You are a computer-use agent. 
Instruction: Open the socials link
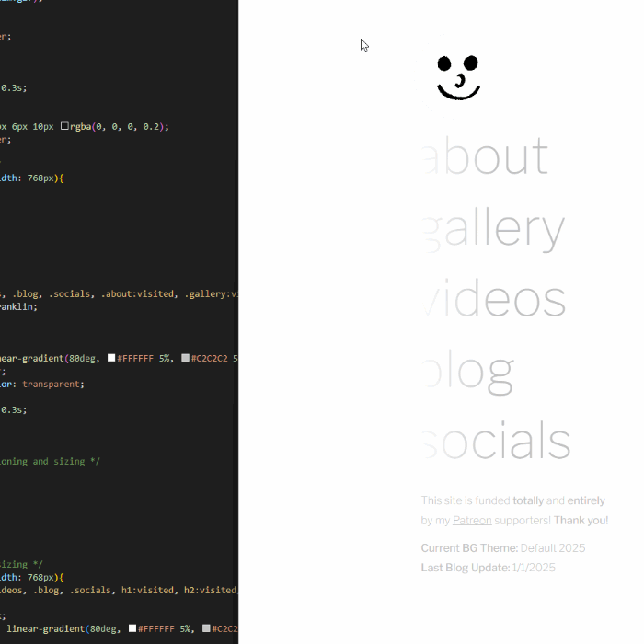coord(497,443)
